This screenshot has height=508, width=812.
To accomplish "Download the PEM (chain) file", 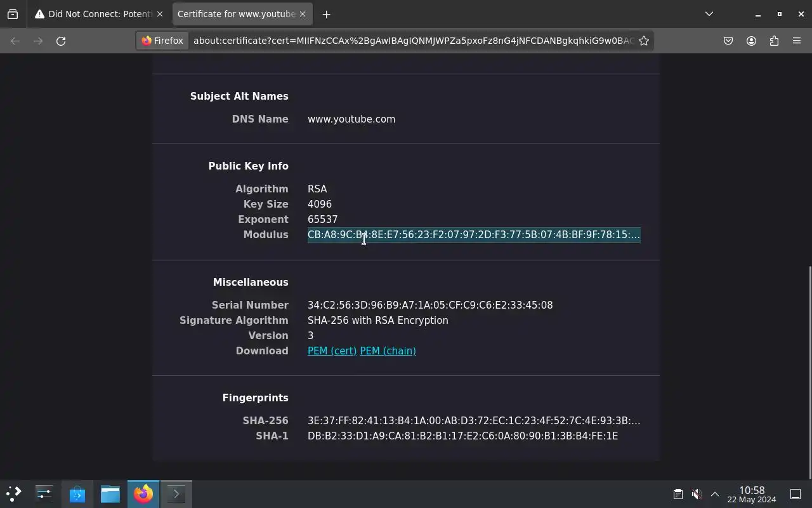I will pos(388,351).
